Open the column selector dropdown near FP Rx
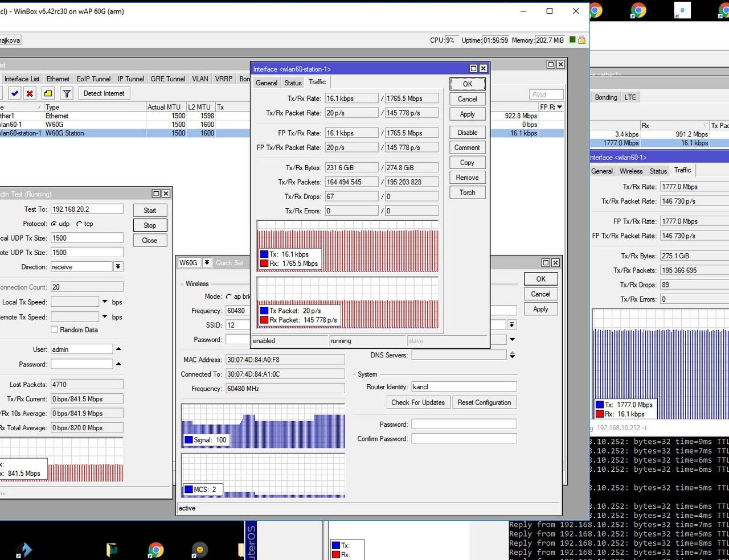This screenshot has width=729, height=560. click(559, 107)
